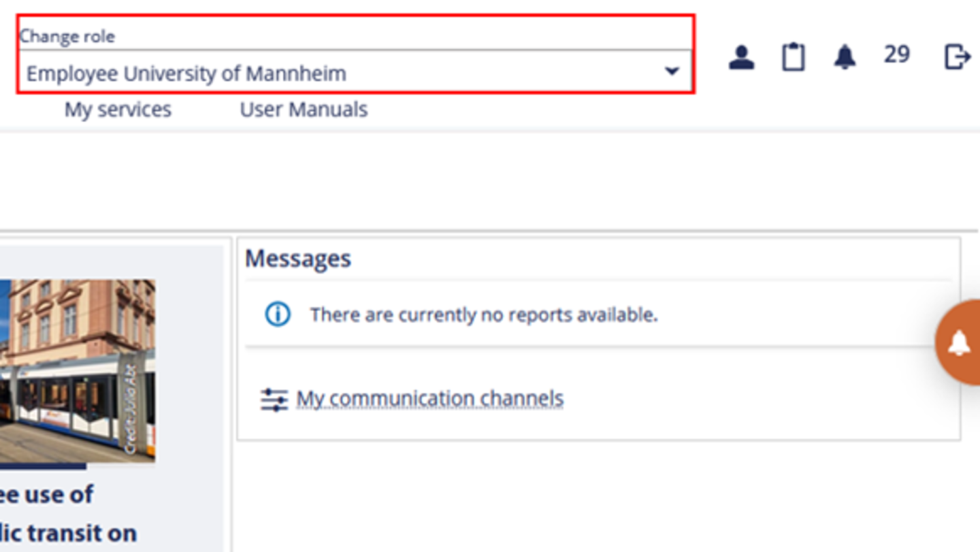Click the tram photo thumbnail
This screenshot has width=980, height=552.
78,371
